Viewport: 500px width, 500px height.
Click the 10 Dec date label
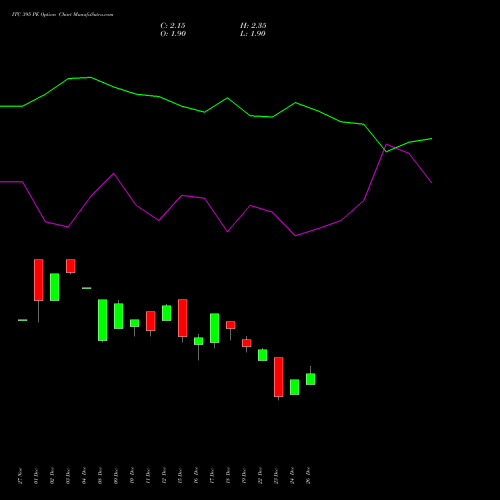132,476
